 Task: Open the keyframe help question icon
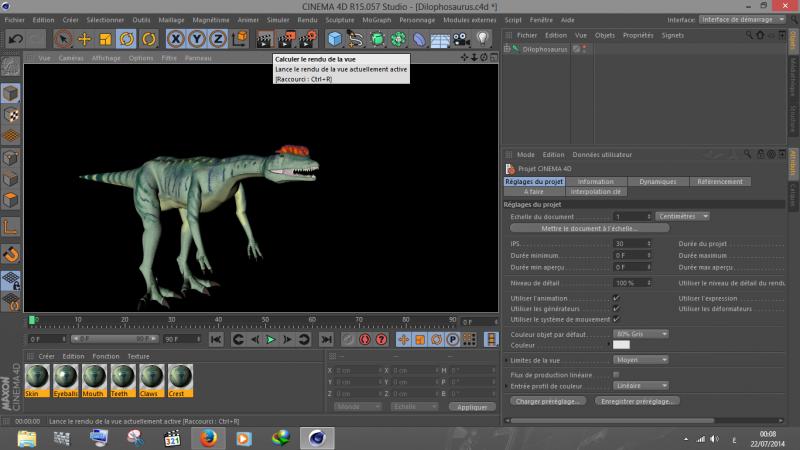point(381,339)
